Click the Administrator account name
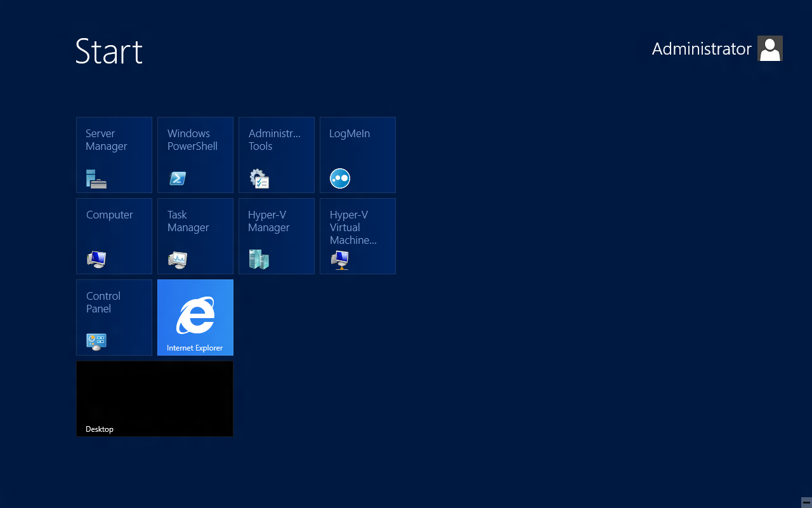812x508 pixels. point(702,49)
